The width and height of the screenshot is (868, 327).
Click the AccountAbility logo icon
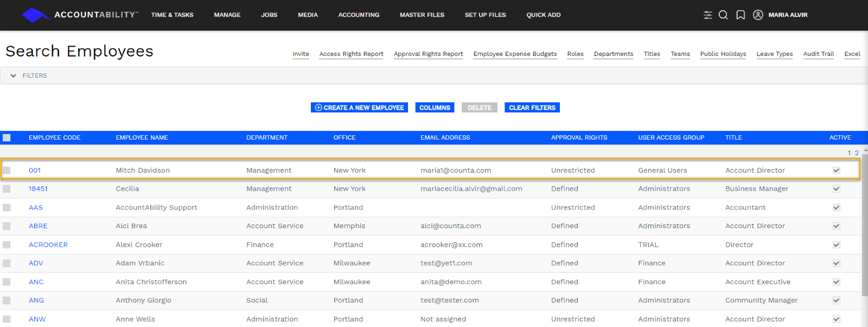pos(36,15)
